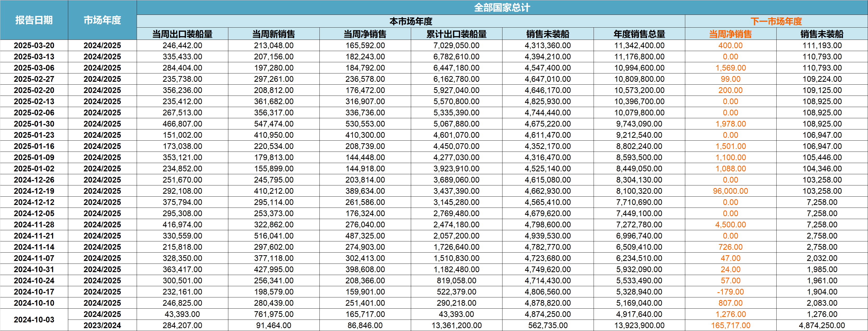Select the 当周新销售 column header
This screenshot has width=868, height=331.
[x=274, y=34]
